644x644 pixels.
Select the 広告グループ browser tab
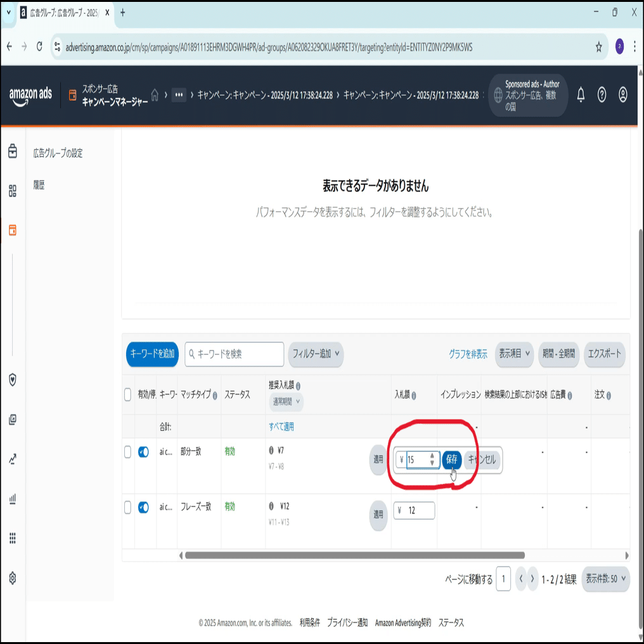tap(64, 13)
